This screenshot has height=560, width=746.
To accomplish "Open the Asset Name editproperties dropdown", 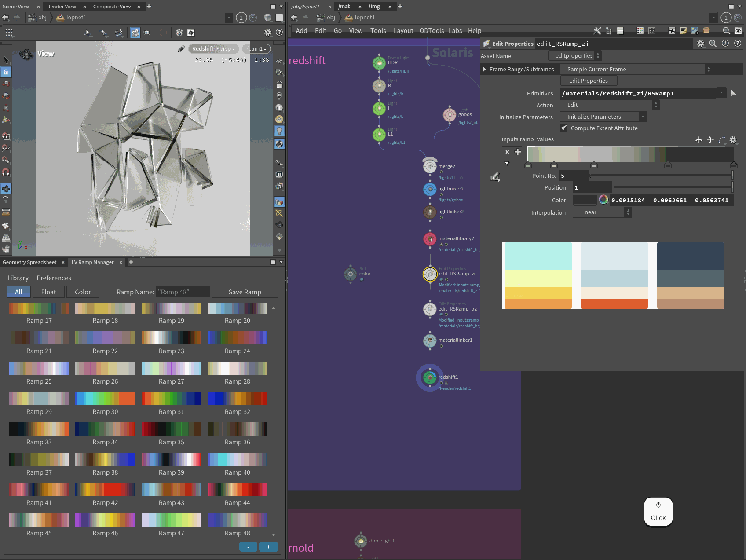I will tap(575, 55).
